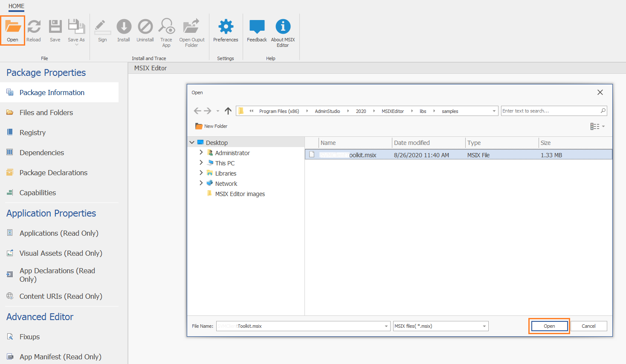Click the Open button in dialog
The height and width of the screenshot is (364, 626).
549,326
